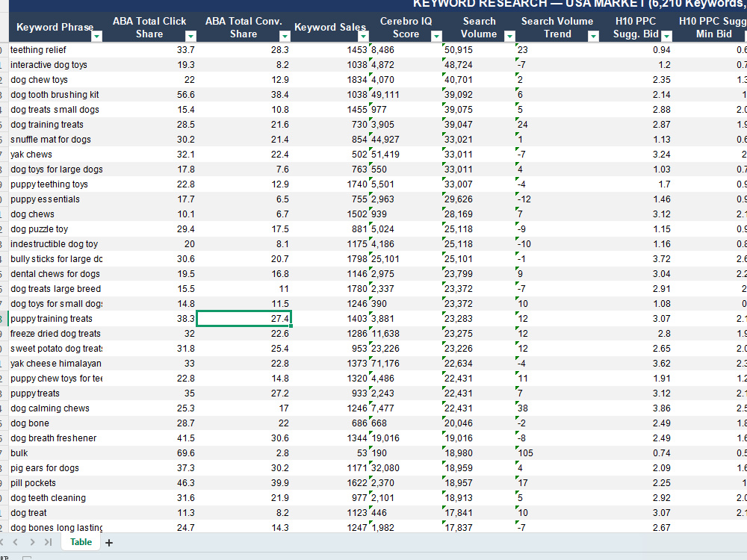Screen dimensions: 747x560
Task: Select suggested bid 3.86 for dog calming chews
Action: [636, 408]
